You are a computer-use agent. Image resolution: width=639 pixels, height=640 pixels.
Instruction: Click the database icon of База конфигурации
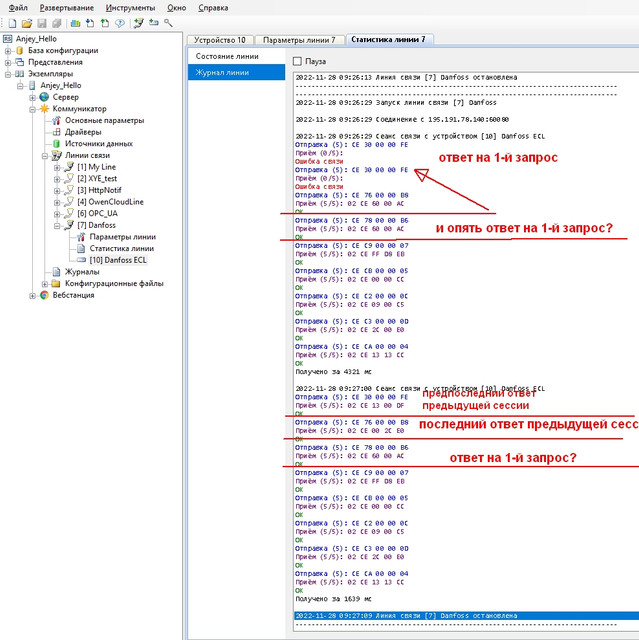20,51
